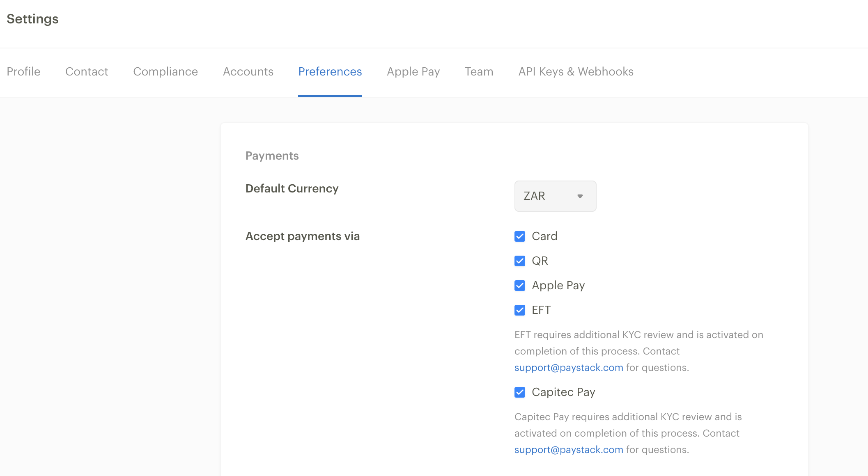Click the currency dropdown arrow icon
The image size is (868, 476).
580,196
